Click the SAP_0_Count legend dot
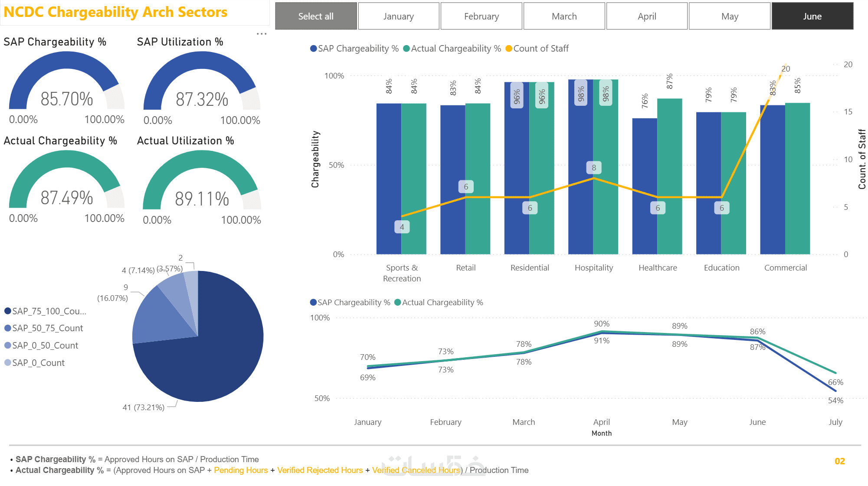Screen dimensions: 868x486 (x=7, y=362)
